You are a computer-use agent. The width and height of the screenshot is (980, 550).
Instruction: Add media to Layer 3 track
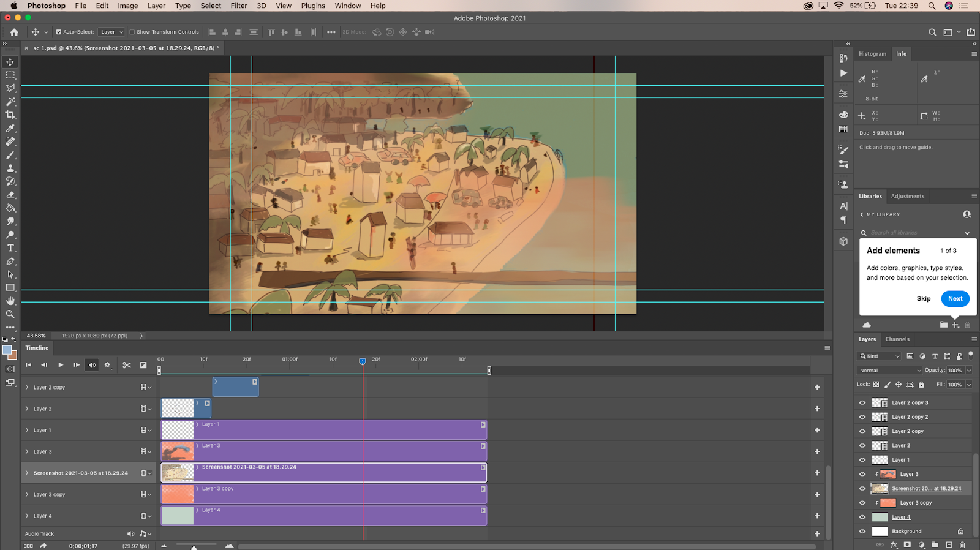[x=817, y=451]
